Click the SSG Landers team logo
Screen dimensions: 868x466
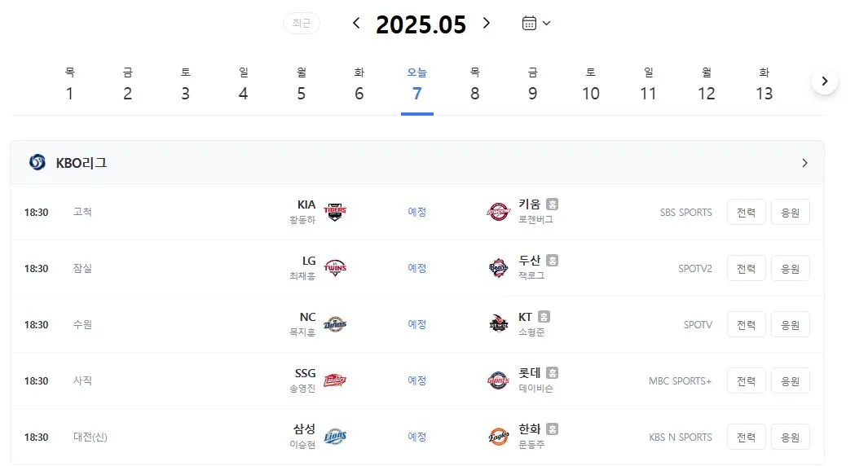[x=335, y=380]
